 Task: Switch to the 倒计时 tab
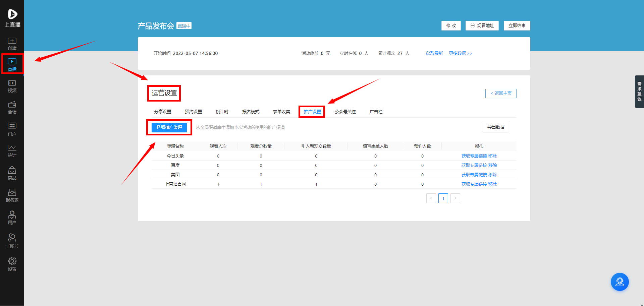click(222, 112)
